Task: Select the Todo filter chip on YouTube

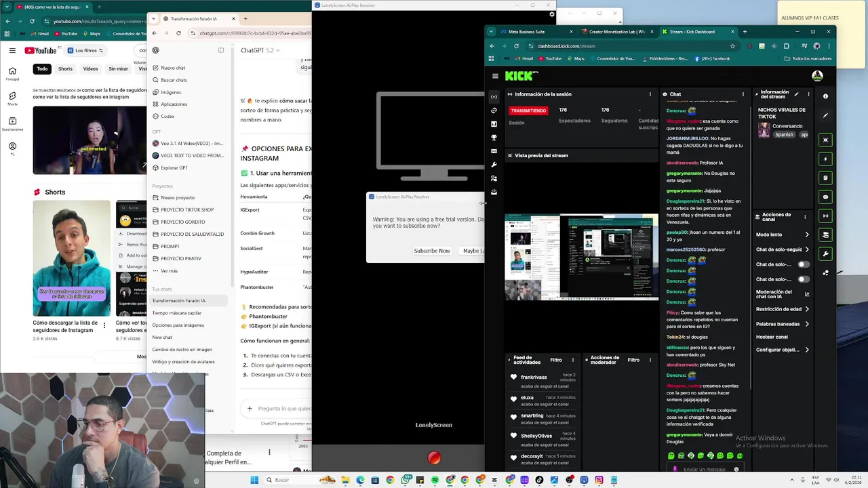Action: tap(42, 68)
